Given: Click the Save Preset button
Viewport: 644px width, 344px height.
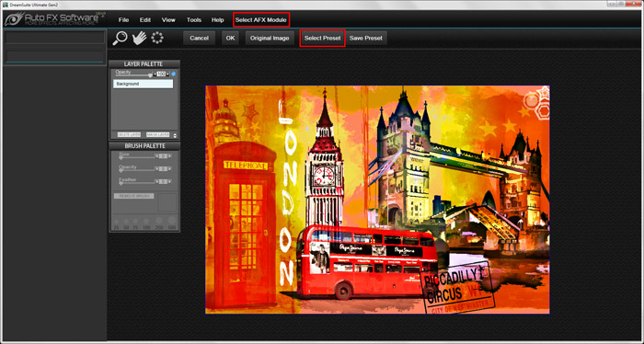Looking at the screenshot, I should tap(366, 39).
